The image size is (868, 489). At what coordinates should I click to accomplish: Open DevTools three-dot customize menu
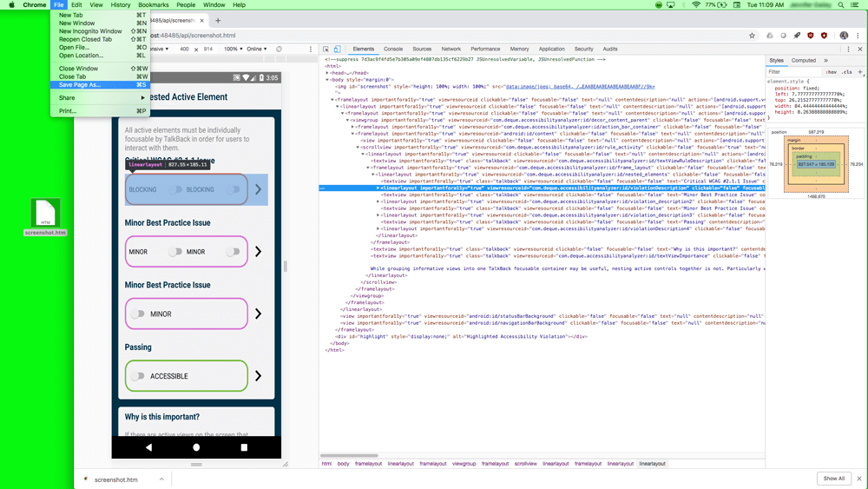[849, 50]
